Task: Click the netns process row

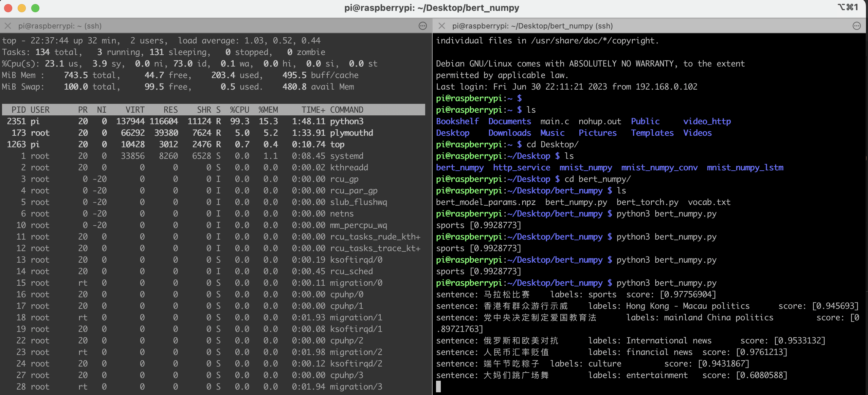Action: click(x=214, y=214)
